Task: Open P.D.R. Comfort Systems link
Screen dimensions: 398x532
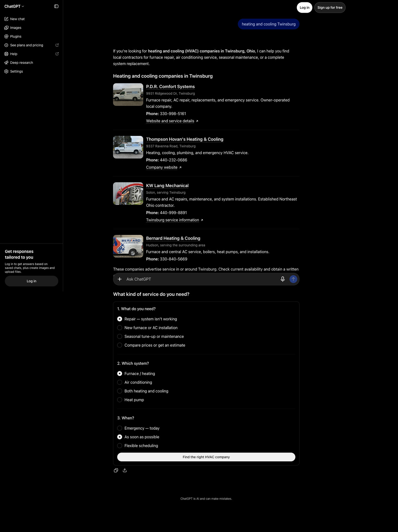Action: point(170,87)
